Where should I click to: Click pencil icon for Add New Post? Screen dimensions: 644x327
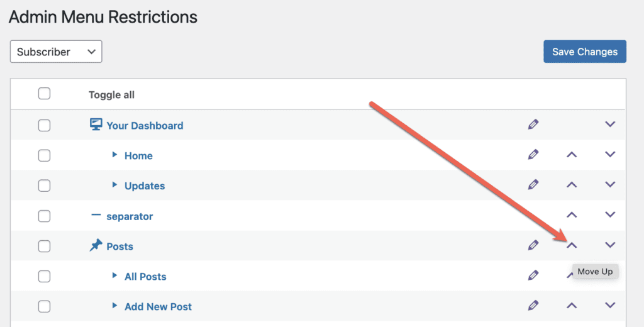point(533,306)
